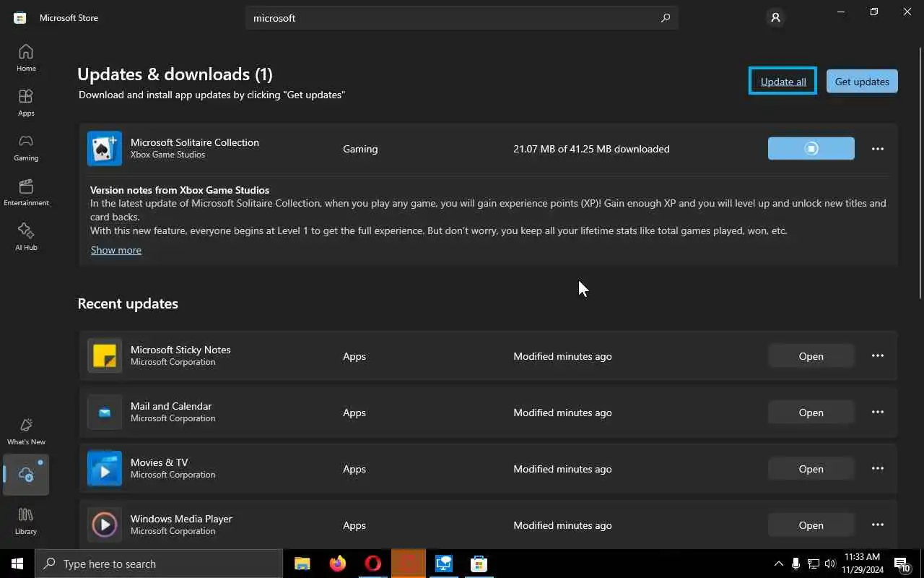Stop the Solitaire Collection download
The image size is (924, 578).
pyautogui.click(x=811, y=149)
